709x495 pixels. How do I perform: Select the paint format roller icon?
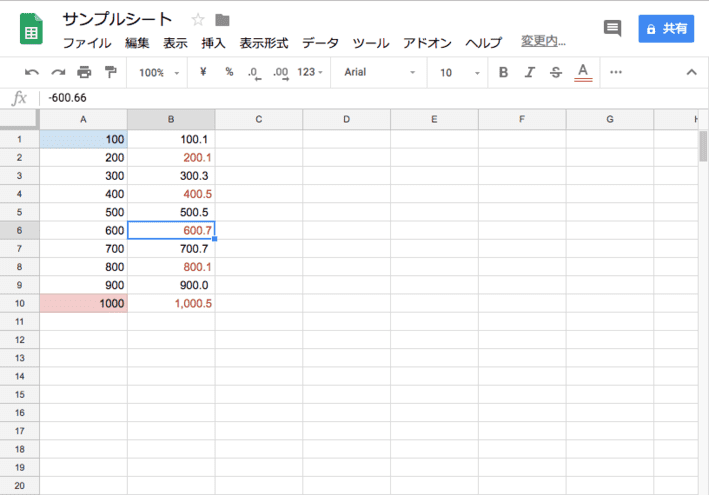tap(110, 72)
